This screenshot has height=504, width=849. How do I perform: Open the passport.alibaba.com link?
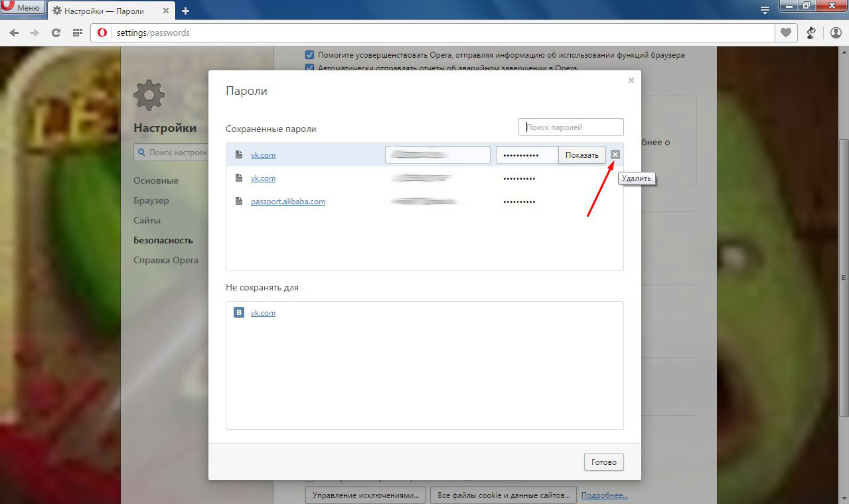(x=287, y=202)
